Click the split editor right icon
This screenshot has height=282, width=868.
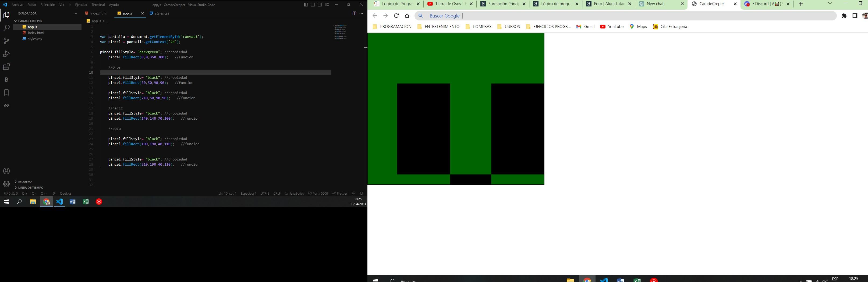coord(354,13)
